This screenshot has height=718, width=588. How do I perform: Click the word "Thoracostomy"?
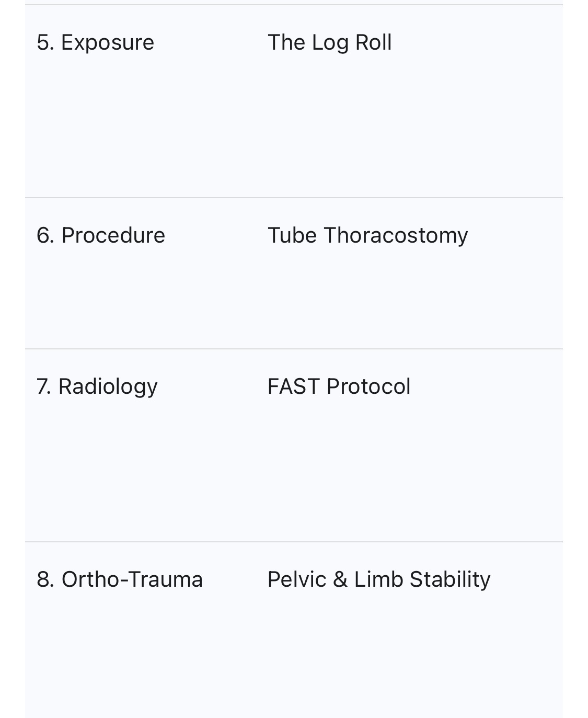396,235
